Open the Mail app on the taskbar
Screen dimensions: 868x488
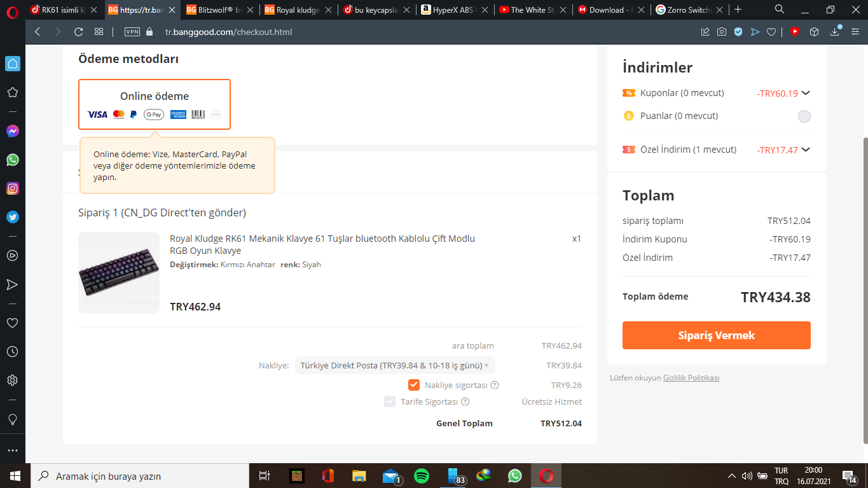pos(390,476)
